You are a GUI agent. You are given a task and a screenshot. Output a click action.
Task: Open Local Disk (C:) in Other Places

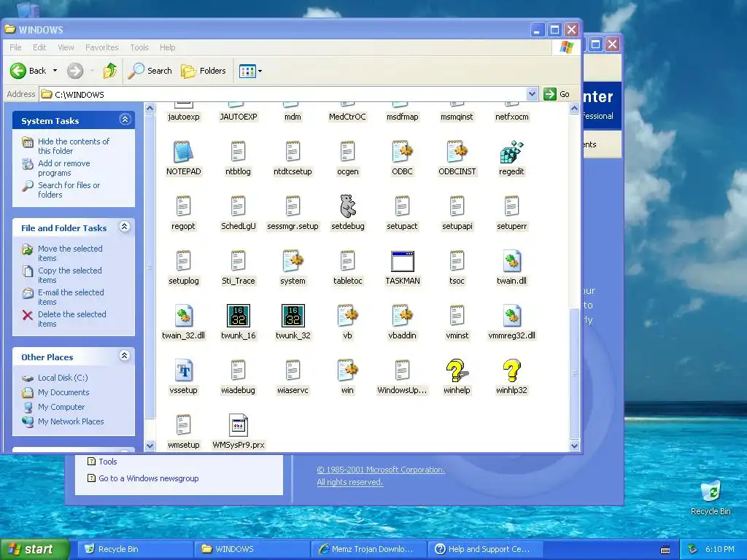(63, 378)
